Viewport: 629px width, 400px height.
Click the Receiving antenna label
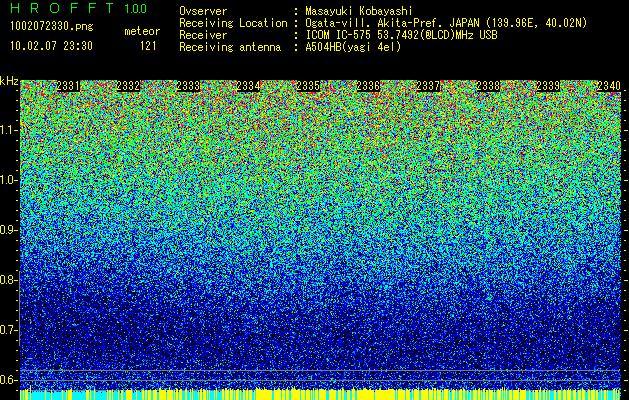[x=230, y=47]
